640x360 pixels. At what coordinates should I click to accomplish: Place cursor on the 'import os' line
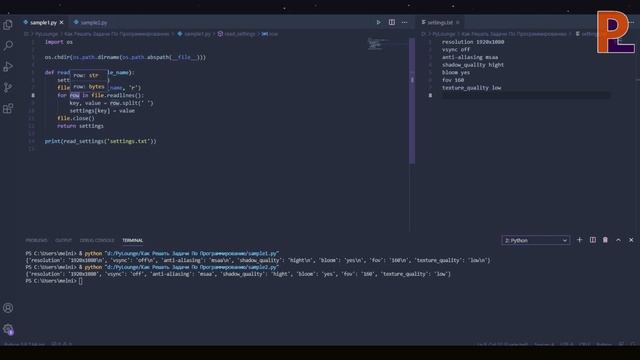[x=59, y=42]
